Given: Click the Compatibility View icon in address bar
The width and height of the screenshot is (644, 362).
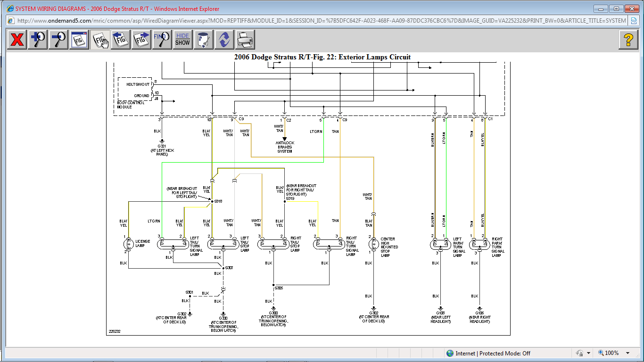Looking at the screenshot, I should [x=634, y=20].
